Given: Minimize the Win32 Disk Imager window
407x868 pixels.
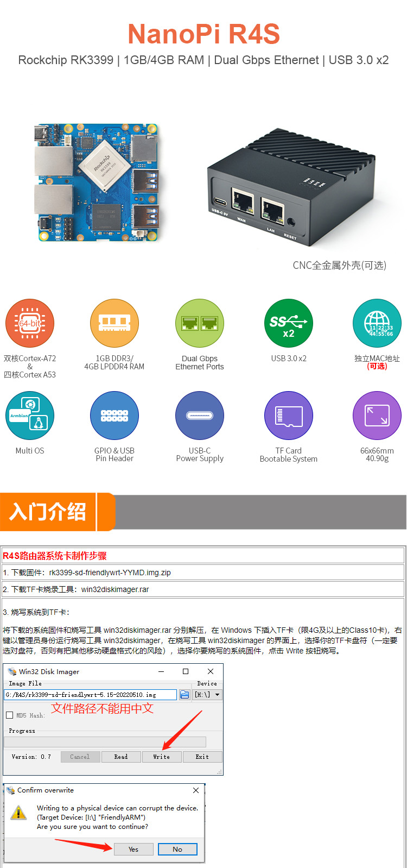Looking at the screenshot, I should 161,671.
